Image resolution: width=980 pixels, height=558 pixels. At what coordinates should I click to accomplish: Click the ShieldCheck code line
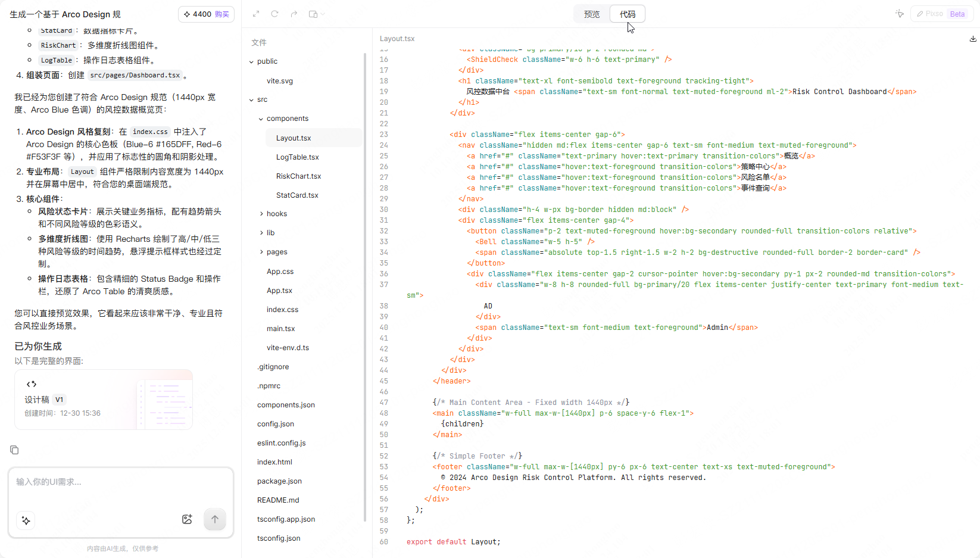click(x=569, y=60)
